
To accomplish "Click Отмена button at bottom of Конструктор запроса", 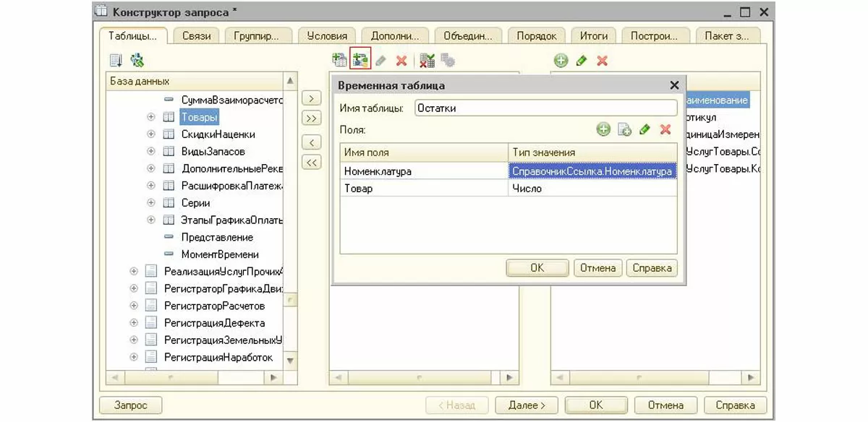I will point(665,405).
